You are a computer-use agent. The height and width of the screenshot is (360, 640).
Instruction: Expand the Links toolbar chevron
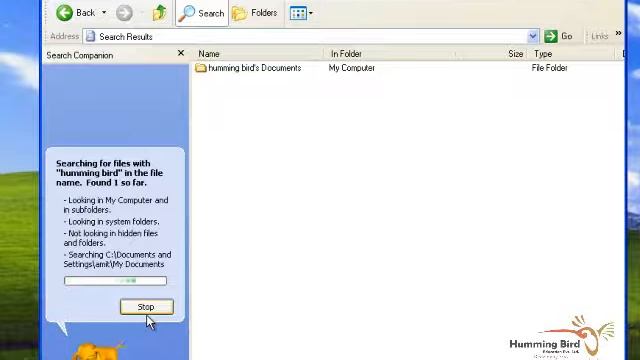618,33
